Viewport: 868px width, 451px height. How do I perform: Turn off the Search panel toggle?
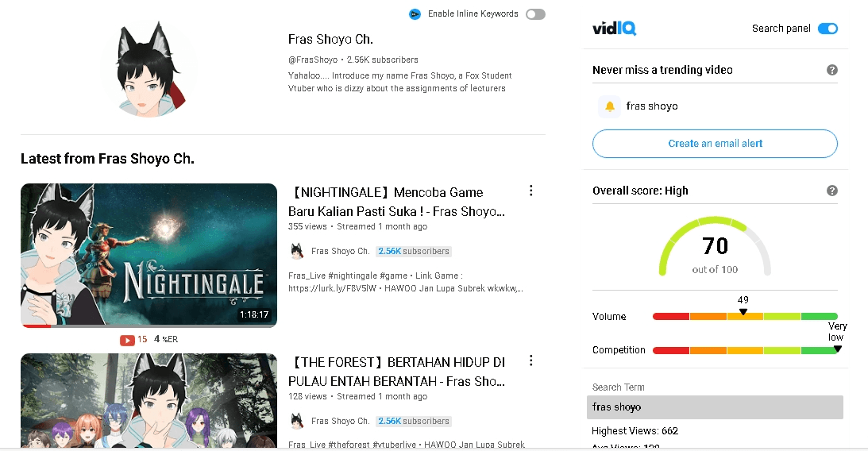(827, 29)
